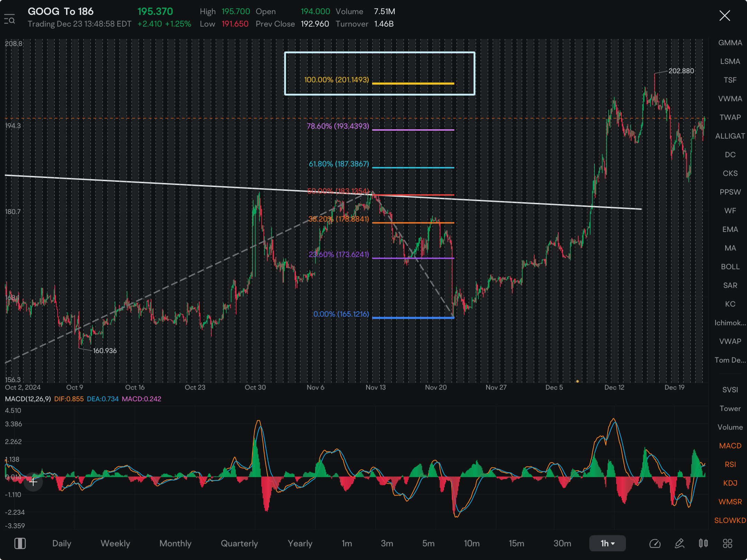Enable the EMA indicator
This screenshot has height=560, width=747.
(x=730, y=230)
